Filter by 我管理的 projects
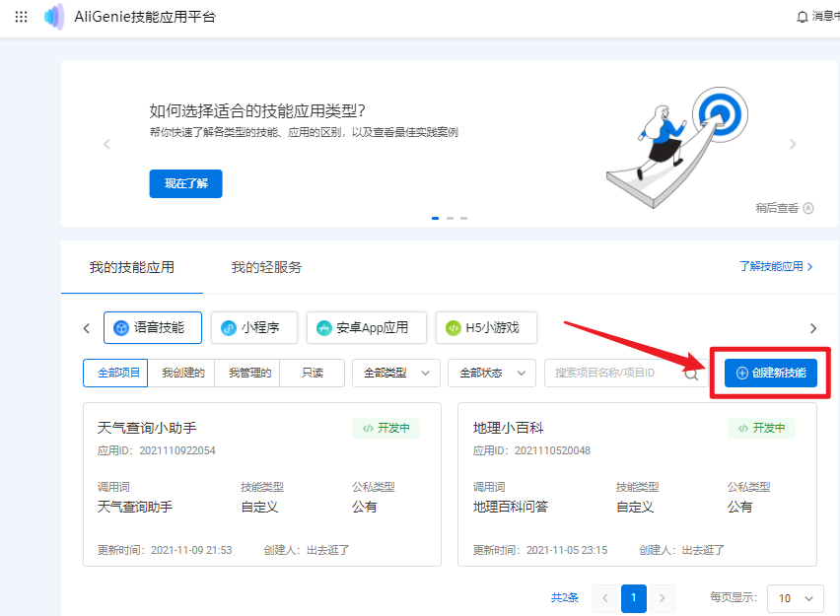The height and width of the screenshot is (616, 840). [x=247, y=373]
